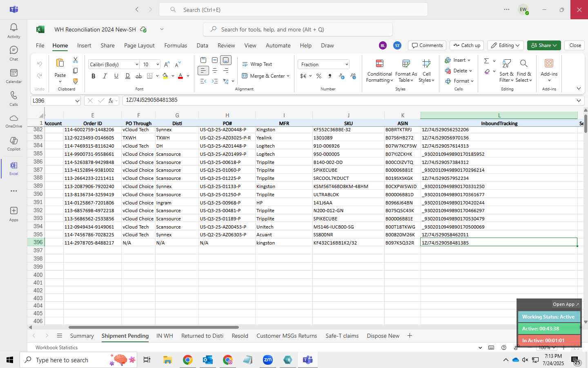Image resolution: width=588 pixels, height=368 pixels.
Task: Expand the Name Box L396 dropdown
Action: (x=77, y=101)
